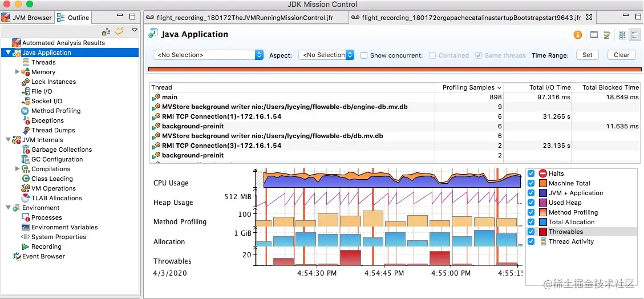644x299 pixels.
Task: Toggle the Method Profiling chart checkbox
Action: point(531,212)
